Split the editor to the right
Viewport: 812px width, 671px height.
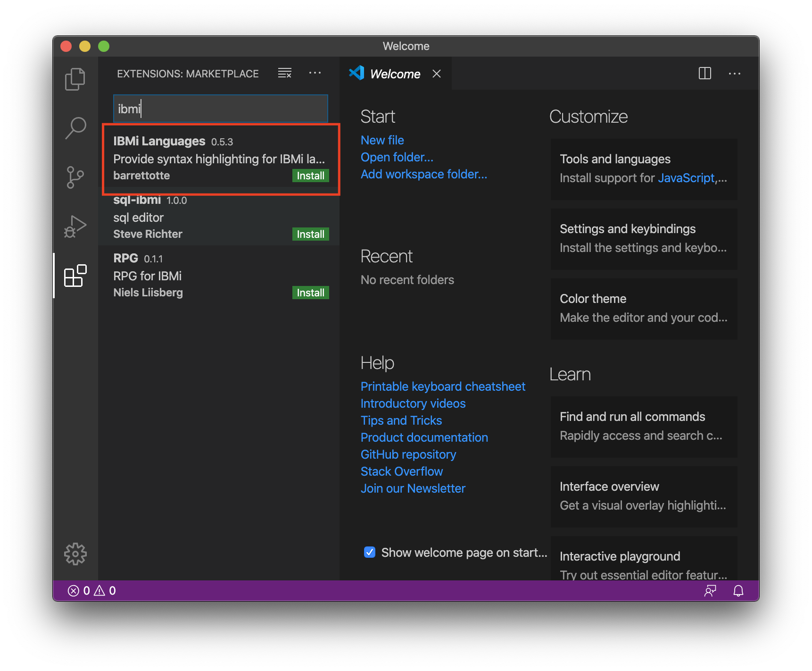[705, 73]
